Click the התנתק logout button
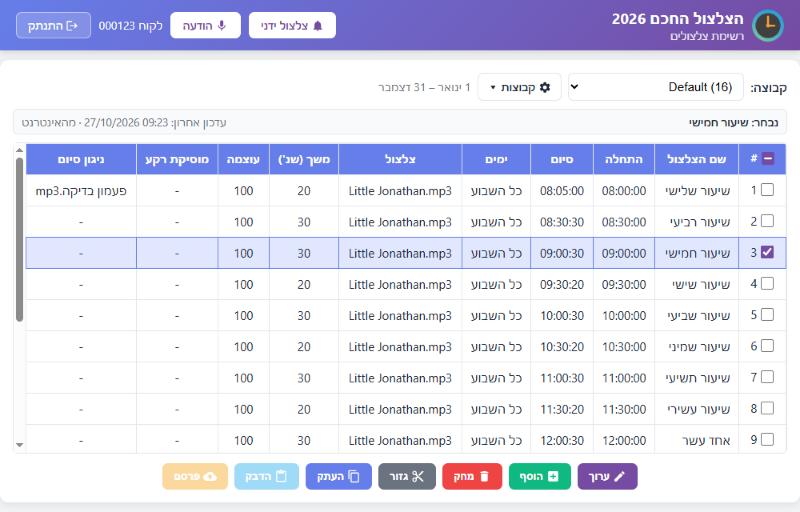 click(53, 25)
